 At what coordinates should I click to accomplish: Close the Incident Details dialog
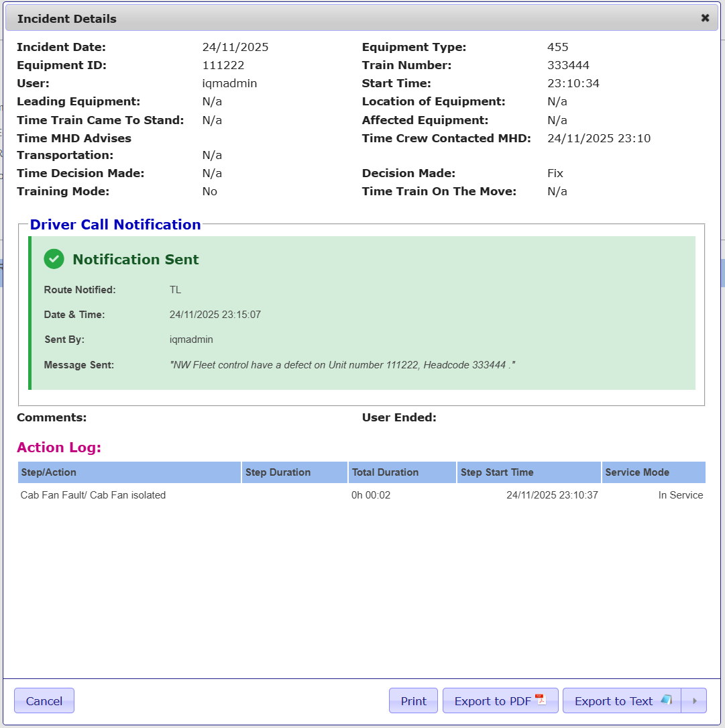[x=705, y=18]
